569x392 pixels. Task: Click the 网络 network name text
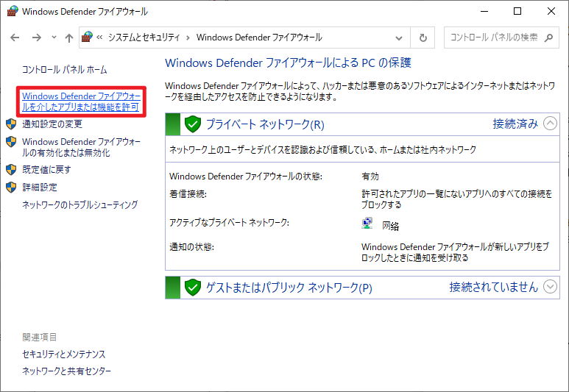coord(390,227)
